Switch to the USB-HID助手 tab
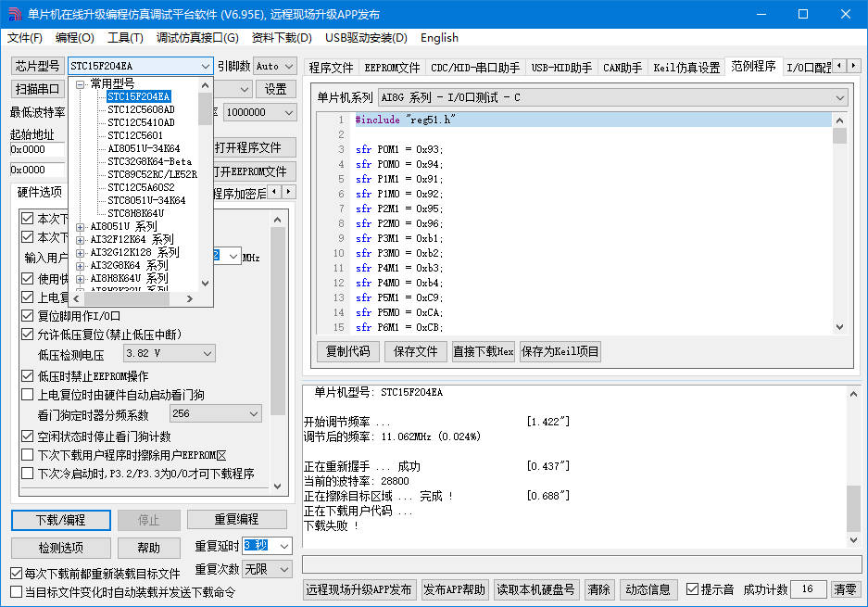Screen dimensions: 868x607 pos(561,68)
